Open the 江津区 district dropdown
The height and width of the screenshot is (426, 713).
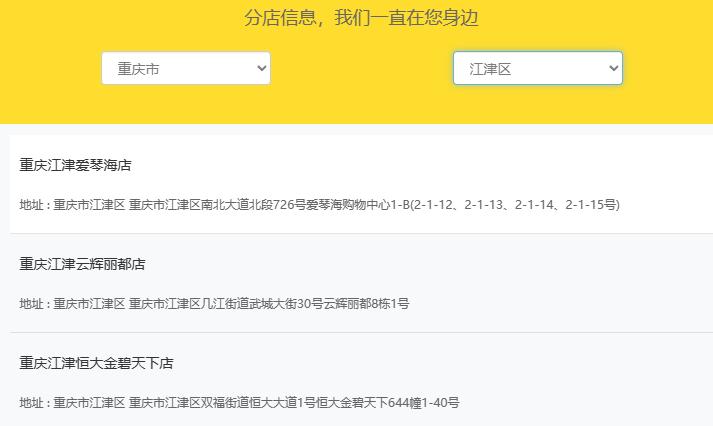pyautogui.click(x=537, y=68)
